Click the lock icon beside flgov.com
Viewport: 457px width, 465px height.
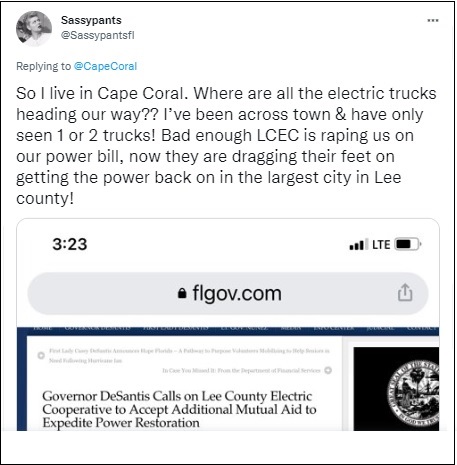click(182, 293)
